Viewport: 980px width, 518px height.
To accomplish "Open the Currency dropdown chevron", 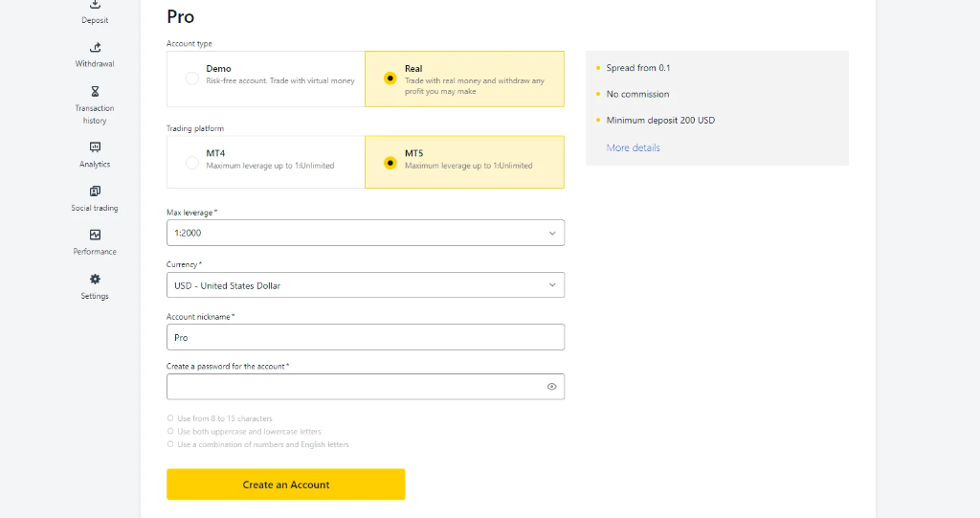I will click(x=551, y=285).
